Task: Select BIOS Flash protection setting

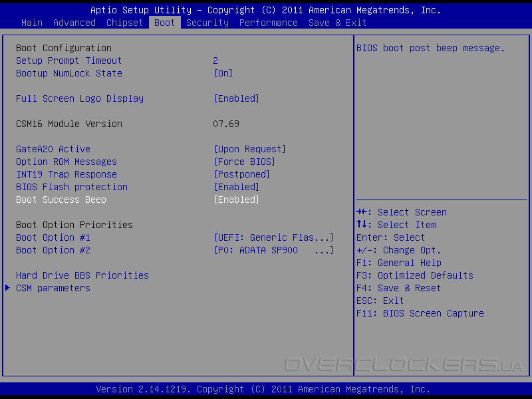Action: point(72,187)
